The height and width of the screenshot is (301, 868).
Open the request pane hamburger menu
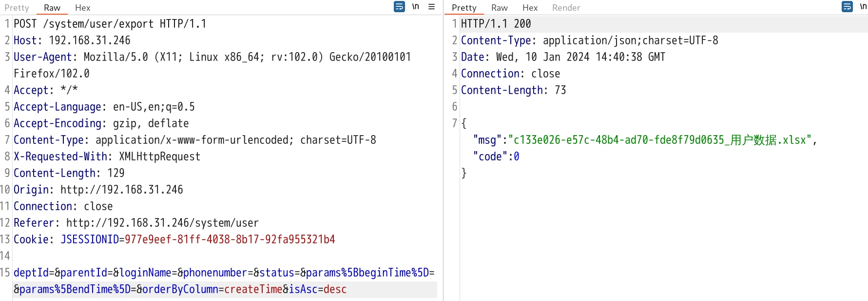coord(431,7)
